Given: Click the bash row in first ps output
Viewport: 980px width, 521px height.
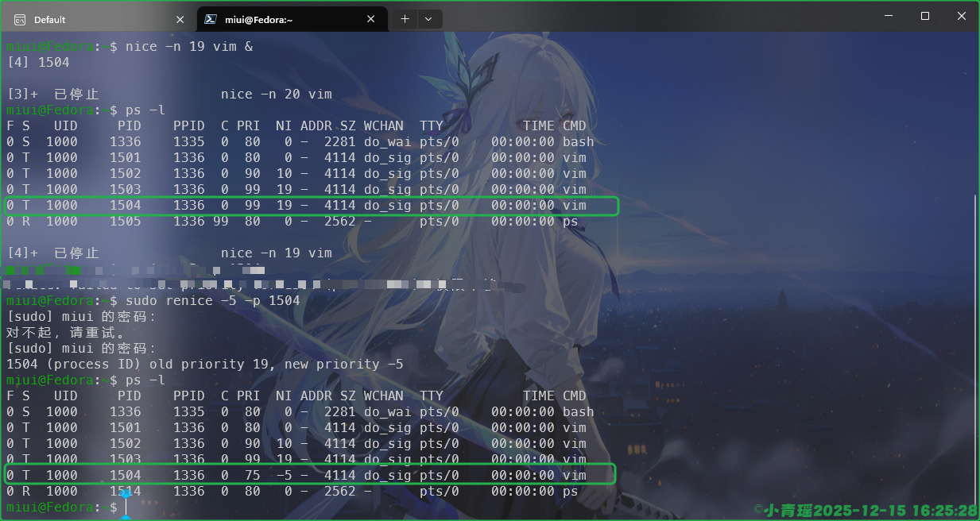Looking at the screenshot, I should click(300, 142).
